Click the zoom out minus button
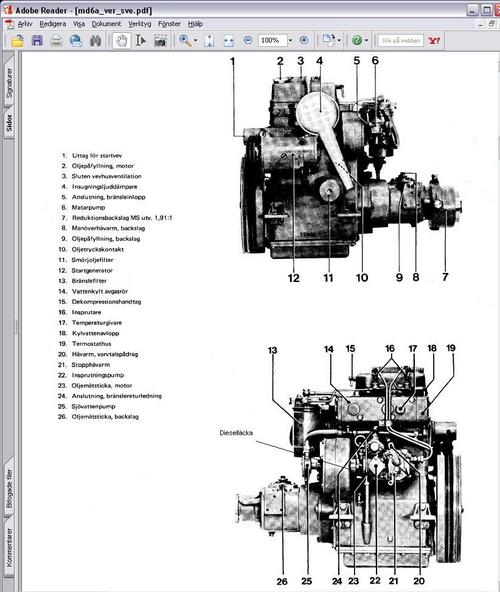The height and width of the screenshot is (592, 500). tap(248, 40)
